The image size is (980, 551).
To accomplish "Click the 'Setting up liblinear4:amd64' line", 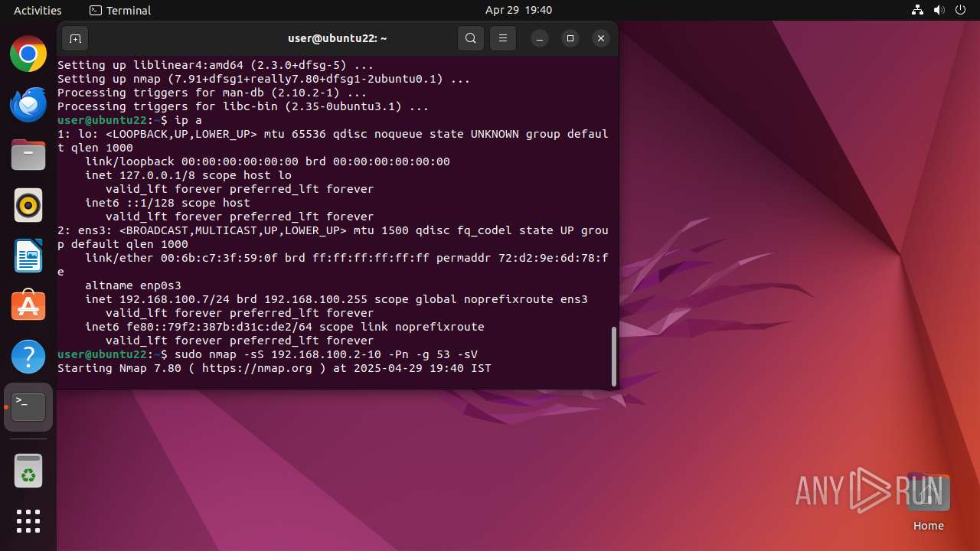I will tap(216, 65).
